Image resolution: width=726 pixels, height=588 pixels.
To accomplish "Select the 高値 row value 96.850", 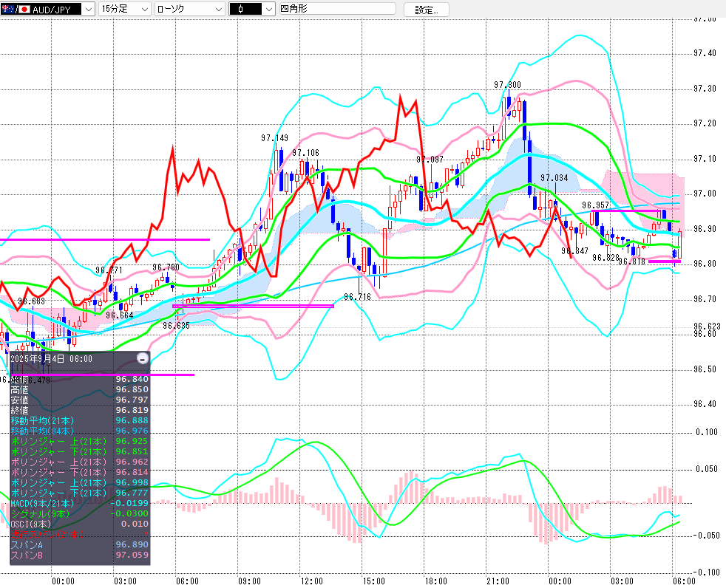I will point(132,389).
